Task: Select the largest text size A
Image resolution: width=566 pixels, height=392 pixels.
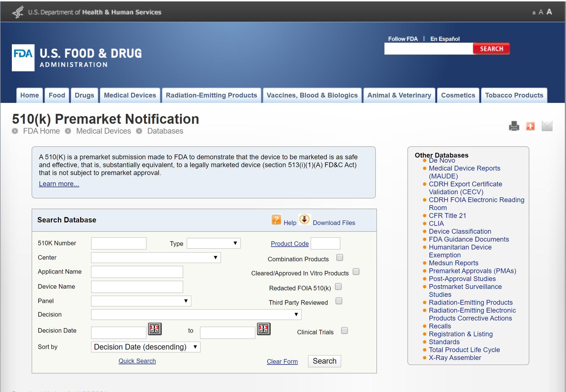Action: (x=549, y=12)
